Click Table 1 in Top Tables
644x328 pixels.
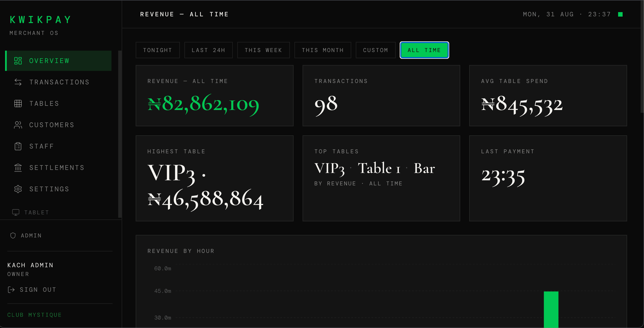coord(379,168)
